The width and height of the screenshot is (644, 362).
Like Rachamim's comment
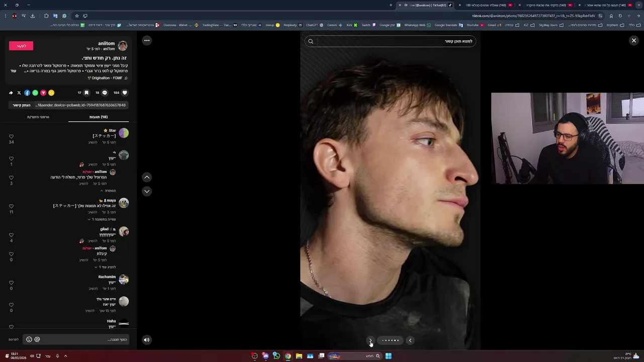click(11, 283)
